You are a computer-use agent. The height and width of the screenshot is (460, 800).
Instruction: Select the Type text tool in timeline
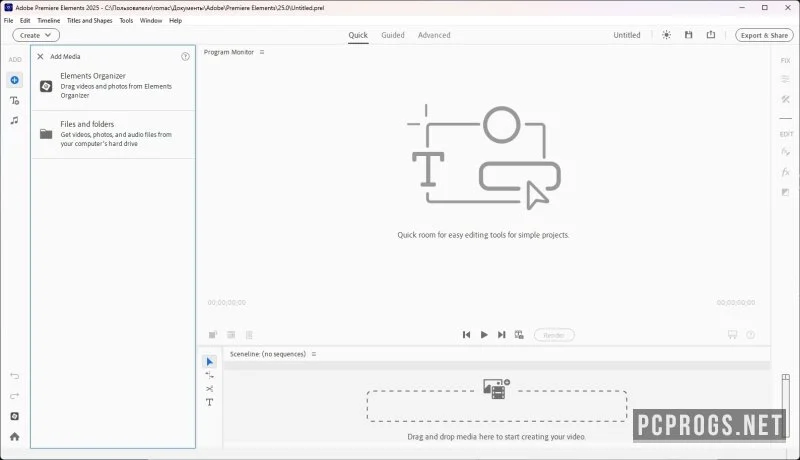click(x=209, y=402)
